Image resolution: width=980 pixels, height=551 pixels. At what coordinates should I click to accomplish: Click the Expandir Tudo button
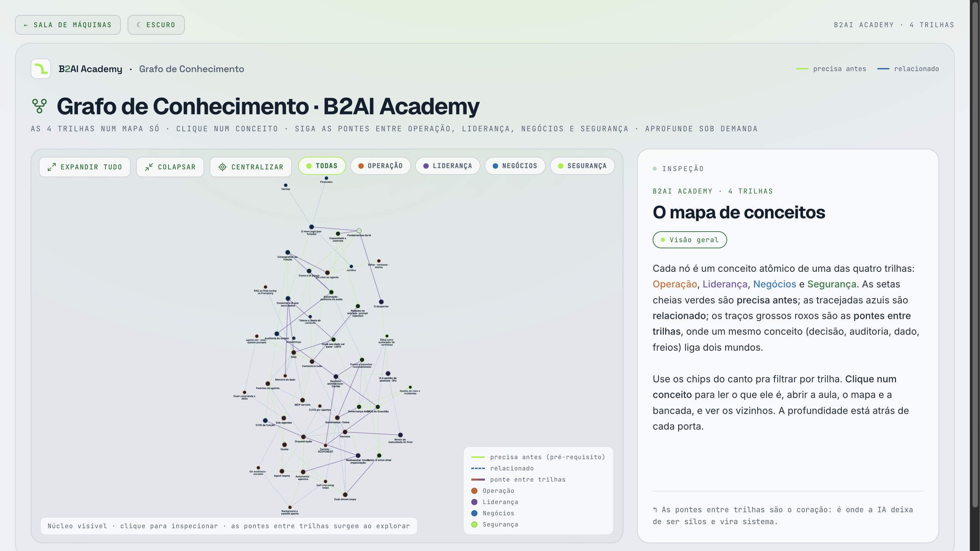(x=84, y=167)
